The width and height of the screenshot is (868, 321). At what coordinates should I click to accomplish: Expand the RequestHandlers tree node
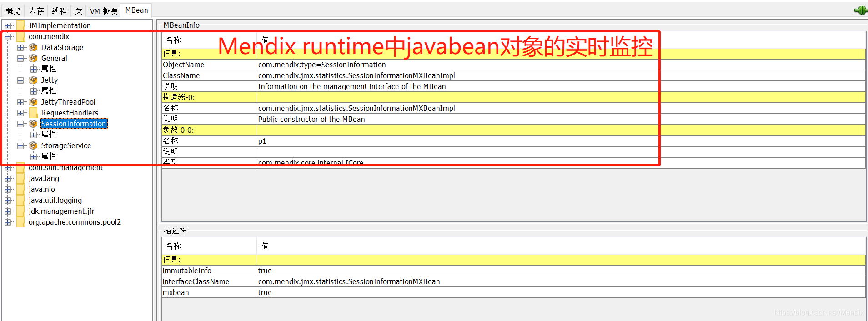pyautogui.click(x=20, y=113)
